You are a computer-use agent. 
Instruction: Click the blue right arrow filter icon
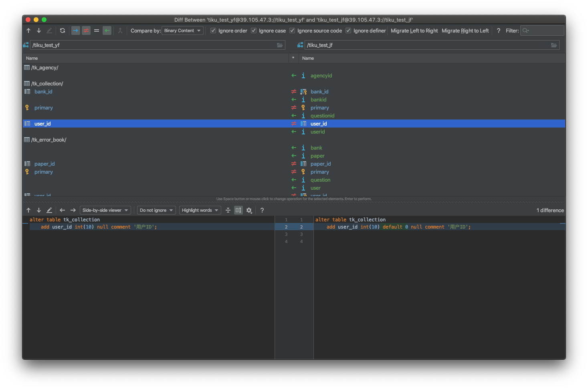coord(76,30)
